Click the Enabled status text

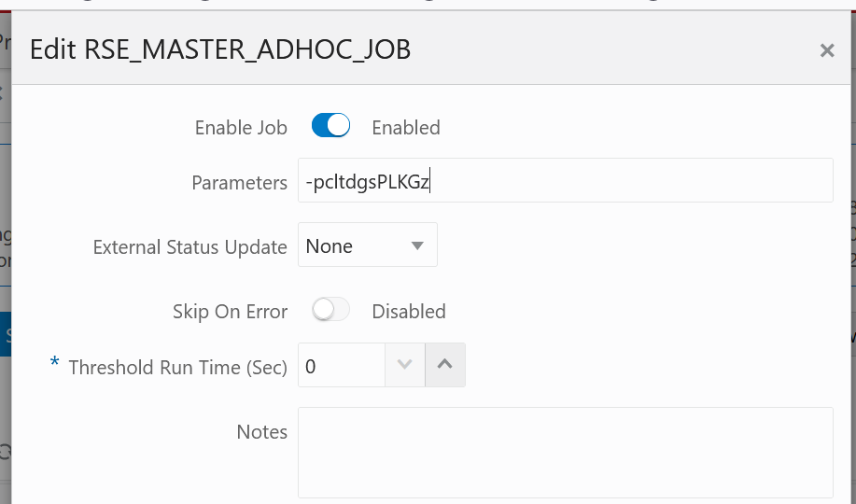[406, 128]
